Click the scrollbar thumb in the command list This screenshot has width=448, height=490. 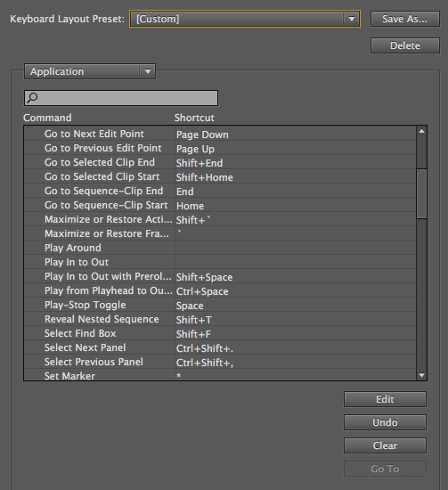pos(421,193)
